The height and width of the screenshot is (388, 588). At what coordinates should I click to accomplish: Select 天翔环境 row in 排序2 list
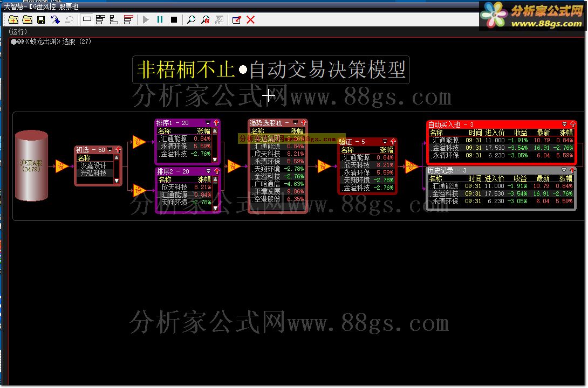pyautogui.click(x=185, y=202)
